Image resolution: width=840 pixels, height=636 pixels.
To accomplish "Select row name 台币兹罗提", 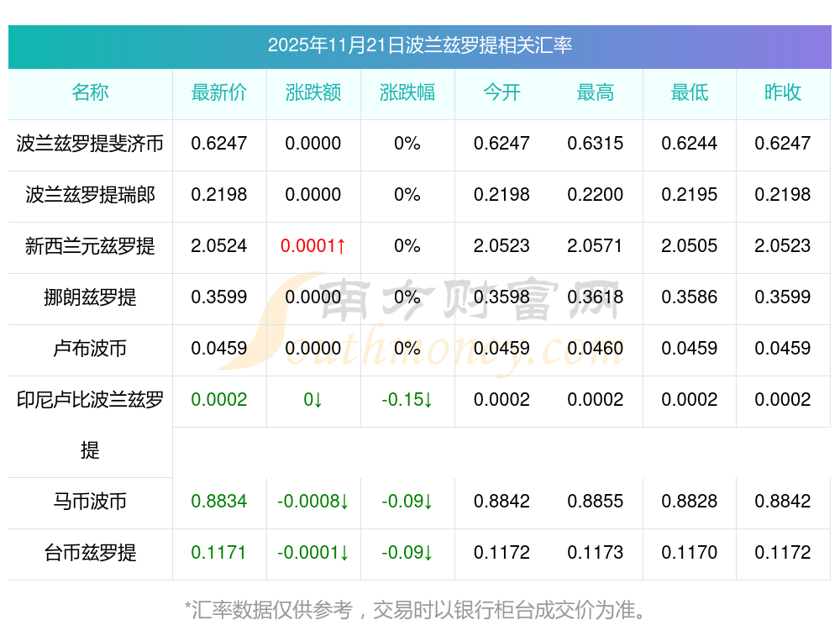I will click(x=90, y=553).
